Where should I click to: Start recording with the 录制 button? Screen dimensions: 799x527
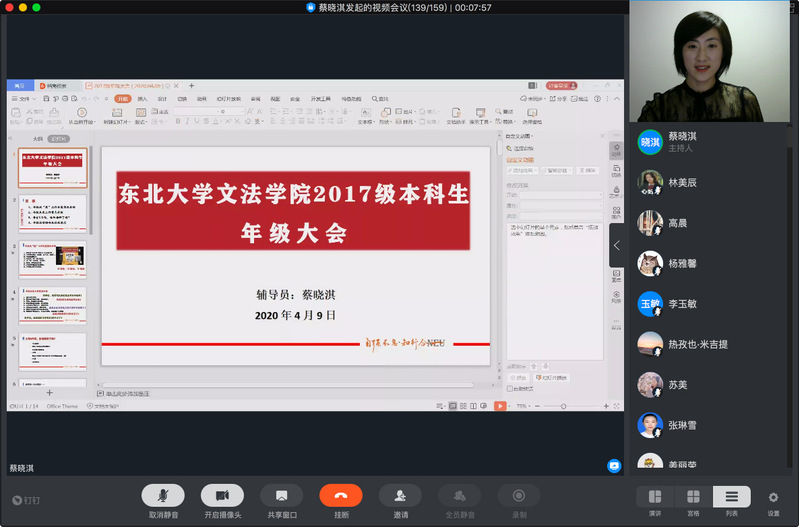click(x=519, y=495)
